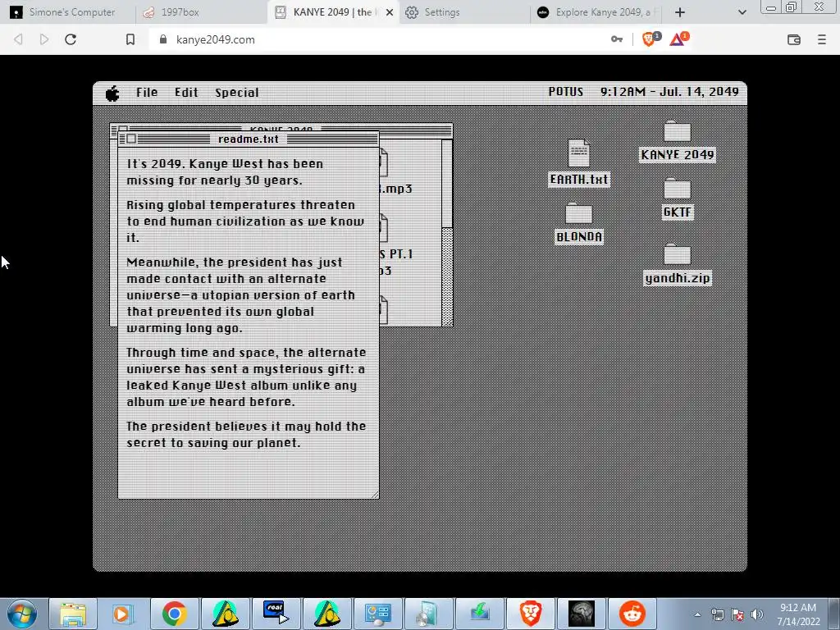Open a new browser tab
Screen dimensions: 840x630
pyautogui.click(x=679, y=12)
